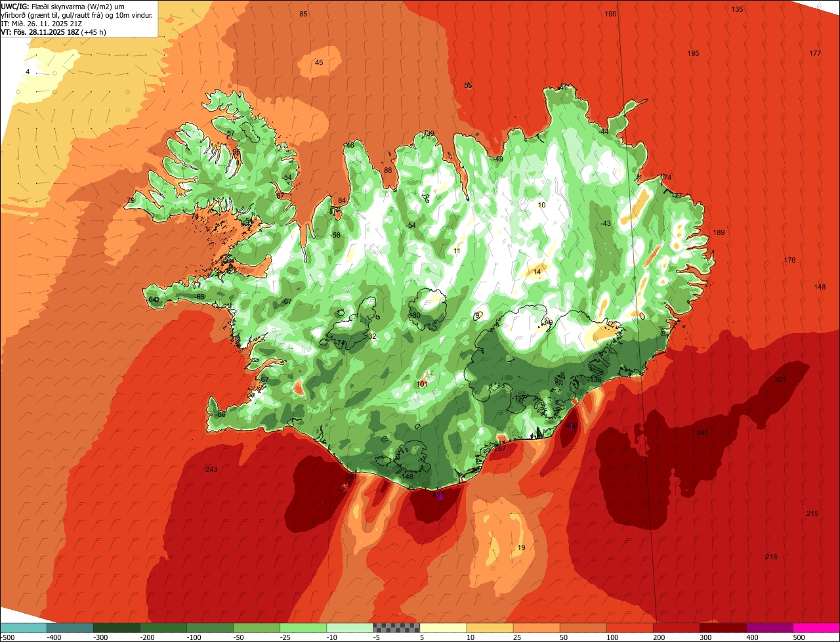The width and height of the screenshot is (840, 642).
Task: Click the value 79 west of the Westfjords
Action: click(x=131, y=200)
